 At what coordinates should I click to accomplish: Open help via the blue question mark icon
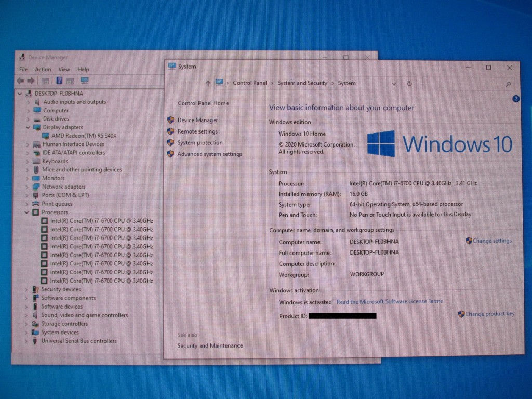(516, 99)
